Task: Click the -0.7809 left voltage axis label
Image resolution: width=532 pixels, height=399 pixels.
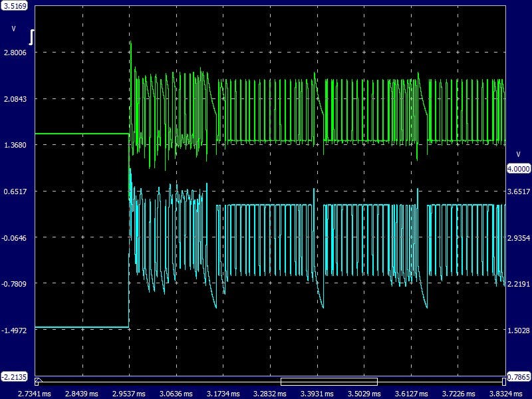Action: coord(15,284)
